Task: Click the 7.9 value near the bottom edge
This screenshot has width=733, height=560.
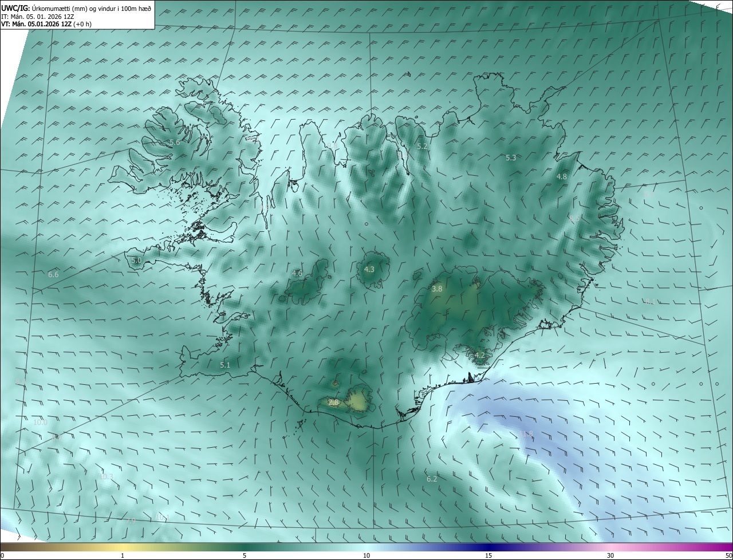Action: tap(131, 521)
